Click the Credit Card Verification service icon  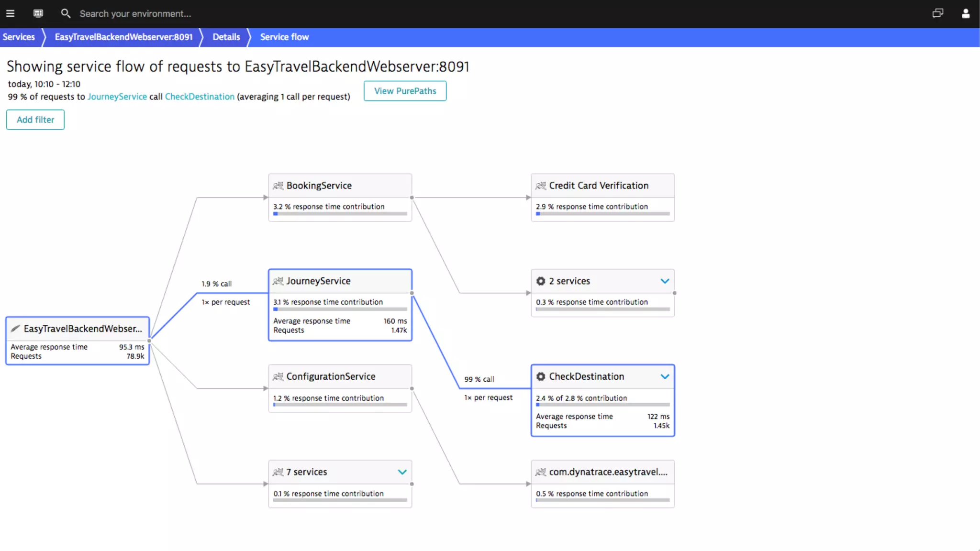click(541, 186)
